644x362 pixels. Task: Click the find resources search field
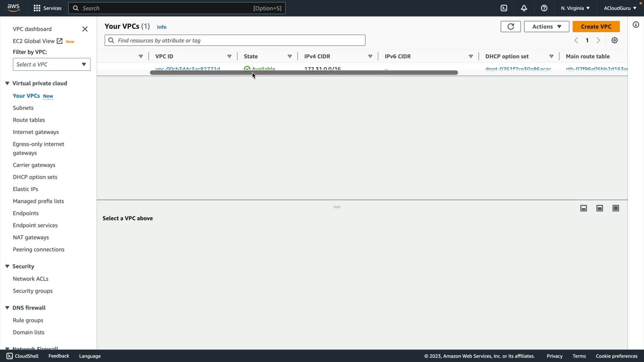[235, 40]
